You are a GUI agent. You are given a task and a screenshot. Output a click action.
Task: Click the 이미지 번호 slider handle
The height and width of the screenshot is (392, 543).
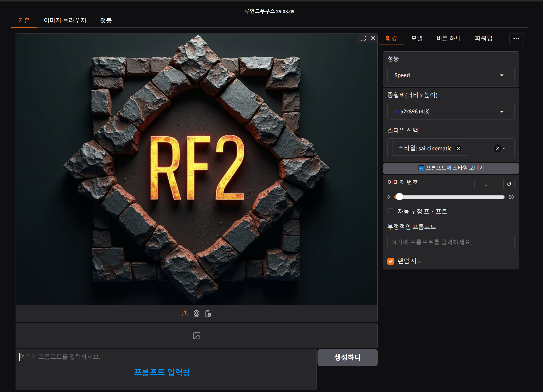tap(399, 197)
